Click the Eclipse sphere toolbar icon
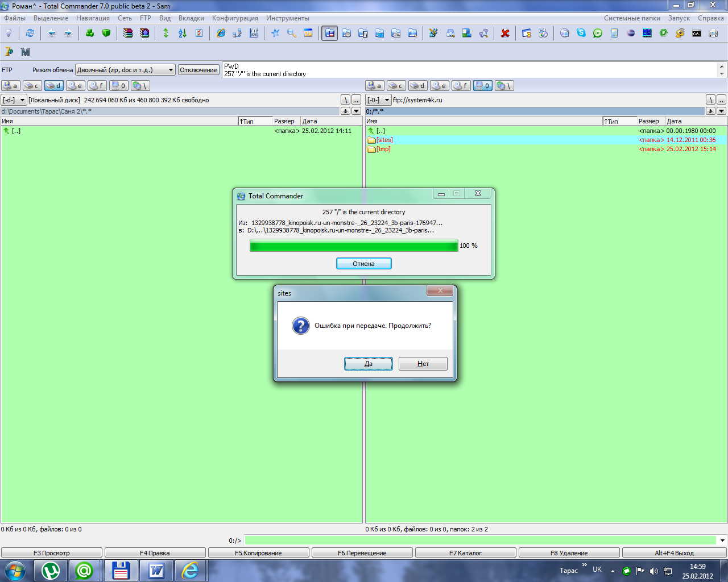Image resolution: width=728 pixels, height=582 pixels. (x=630, y=33)
